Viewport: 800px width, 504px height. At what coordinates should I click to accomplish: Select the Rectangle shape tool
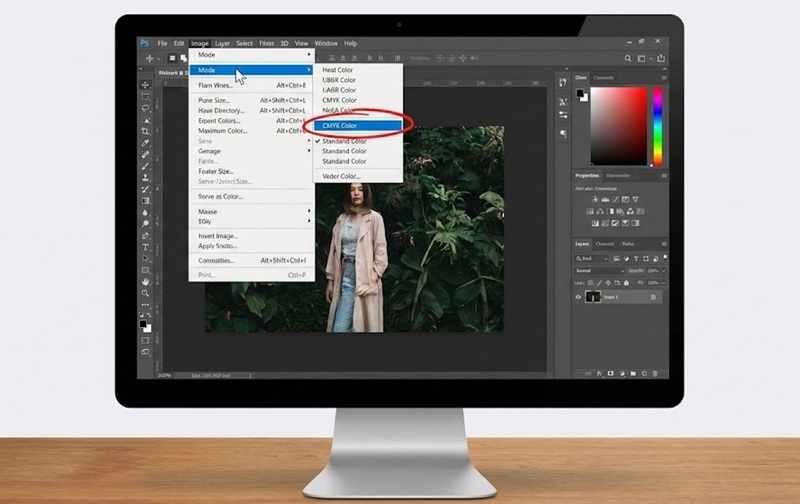click(x=145, y=270)
